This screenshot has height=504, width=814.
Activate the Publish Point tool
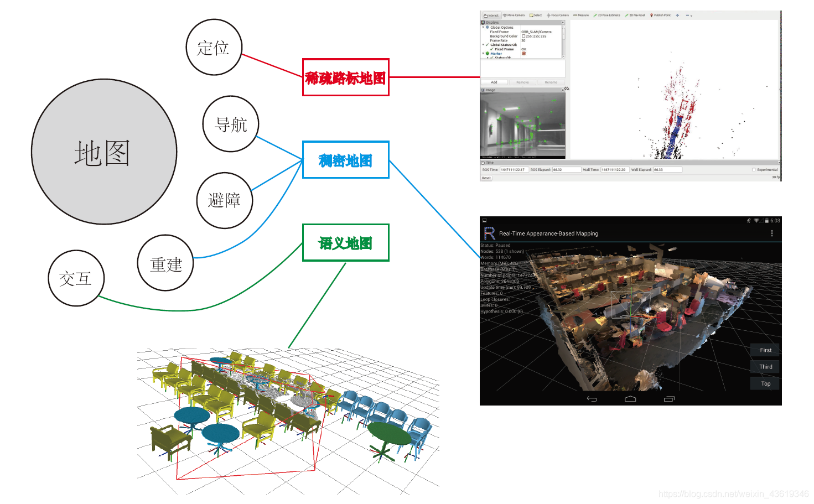tap(660, 15)
